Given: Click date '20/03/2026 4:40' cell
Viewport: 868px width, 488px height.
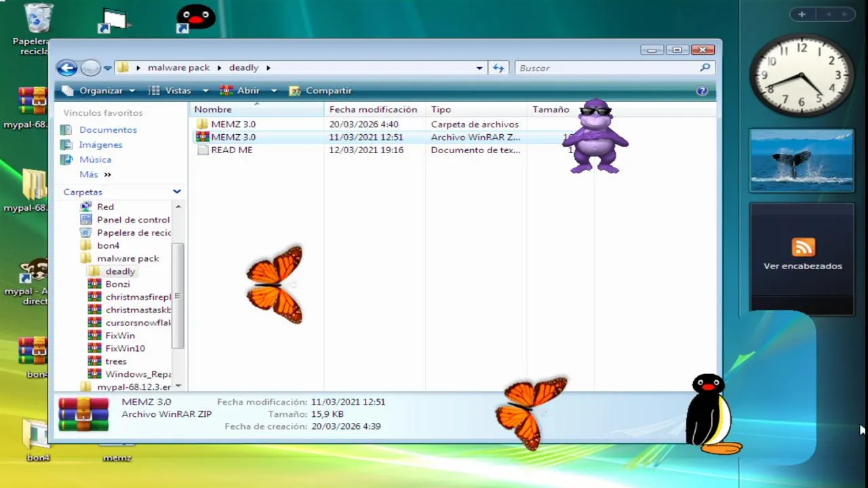Looking at the screenshot, I should (x=364, y=124).
